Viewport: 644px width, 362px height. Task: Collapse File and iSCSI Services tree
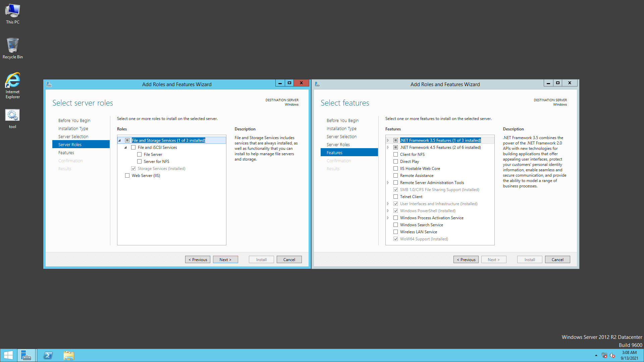[126, 147]
